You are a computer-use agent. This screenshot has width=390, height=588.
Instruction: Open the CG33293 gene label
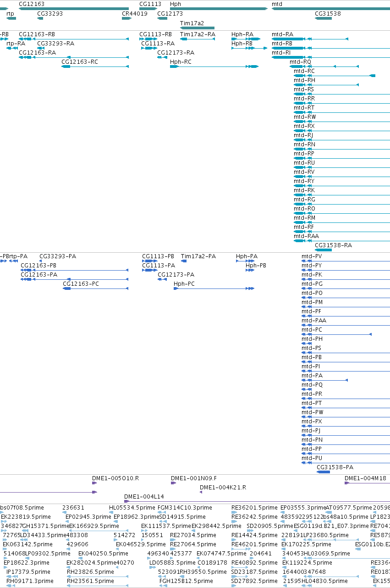[50, 14]
